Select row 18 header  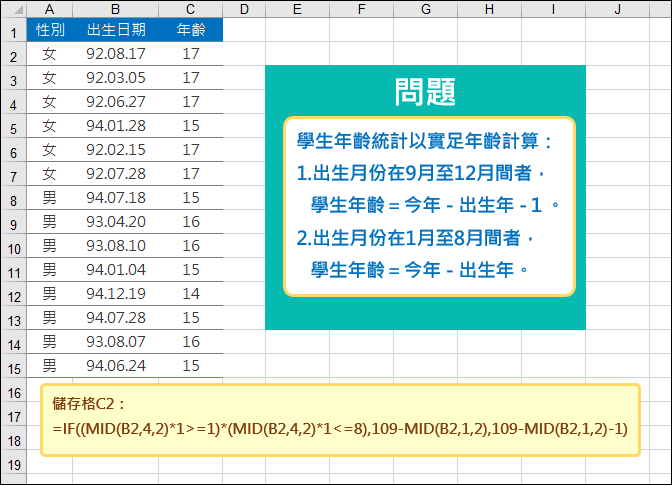14,437
